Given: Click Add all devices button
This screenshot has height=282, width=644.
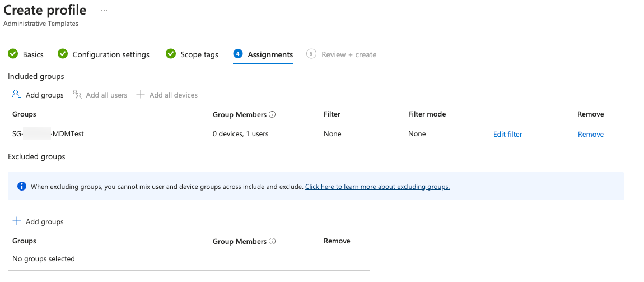Looking at the screenshot, I should (167, 95).
